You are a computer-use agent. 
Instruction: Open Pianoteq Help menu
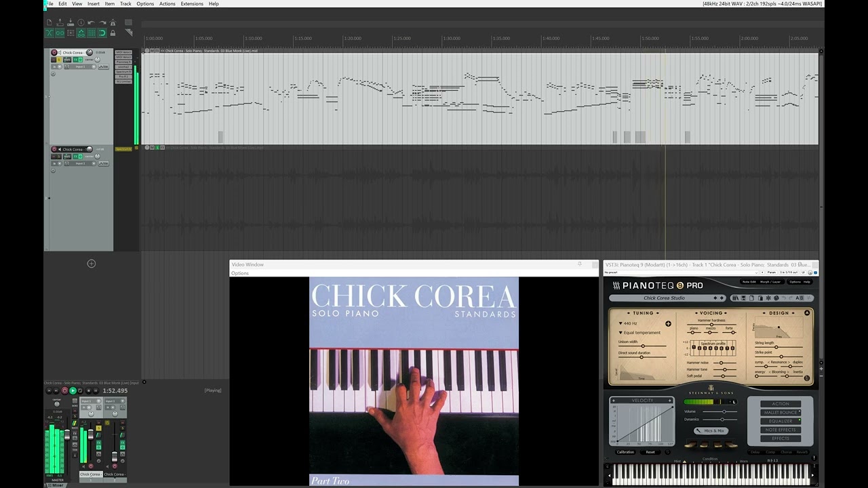807,282
